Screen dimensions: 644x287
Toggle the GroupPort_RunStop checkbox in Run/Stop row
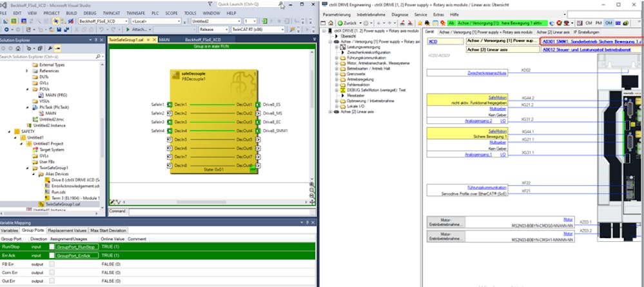52,247
